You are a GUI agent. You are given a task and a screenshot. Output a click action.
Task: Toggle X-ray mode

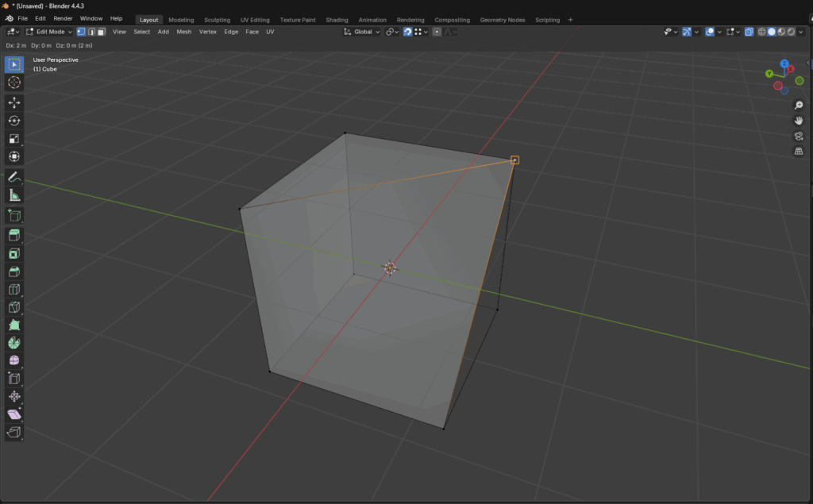pyautogui.click(x=749, y=32)
